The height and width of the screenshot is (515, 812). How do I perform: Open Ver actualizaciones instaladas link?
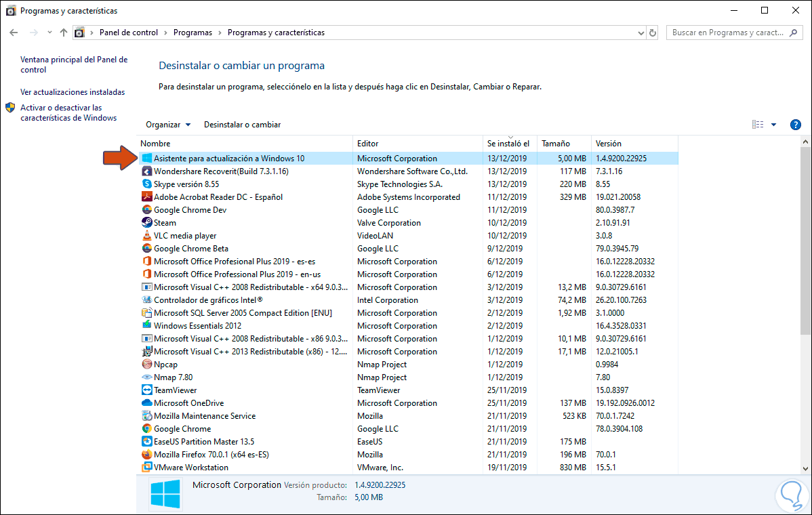[73, 92]
